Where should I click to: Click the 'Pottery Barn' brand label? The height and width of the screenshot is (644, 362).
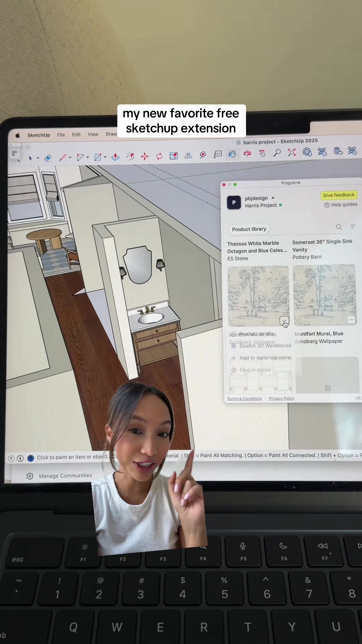pyautogui.click(x=307, y=257)
